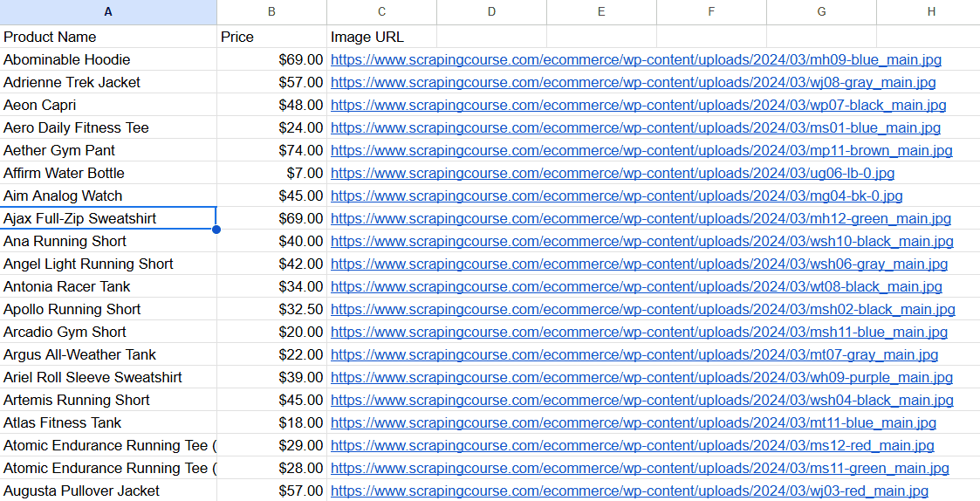Select the $32.50 price cell
The width and height of the screenshot is (980, 501).
tap(272, 309)
